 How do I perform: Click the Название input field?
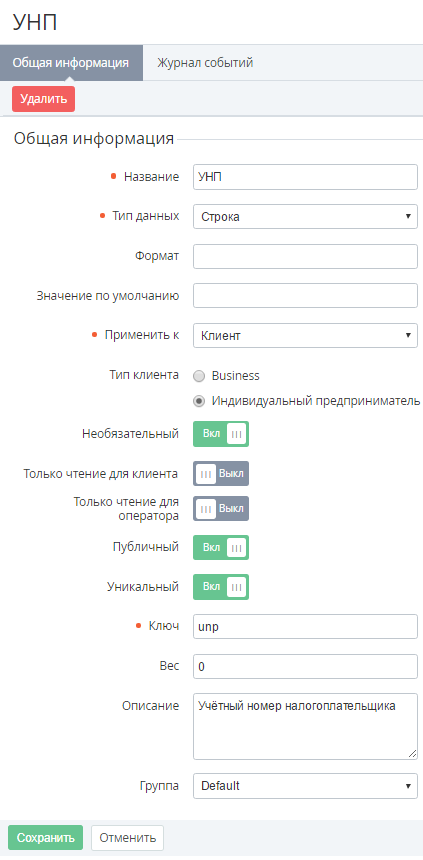(x=305, y=177)
